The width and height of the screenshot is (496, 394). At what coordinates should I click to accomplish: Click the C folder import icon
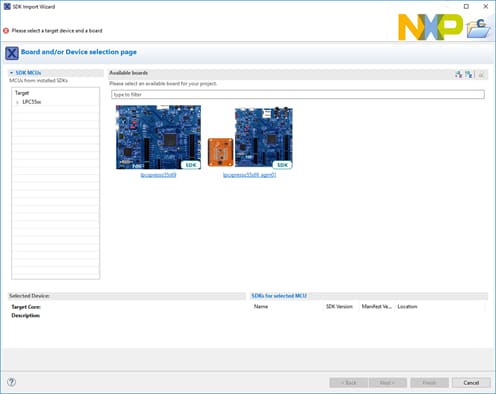(478, 28)
